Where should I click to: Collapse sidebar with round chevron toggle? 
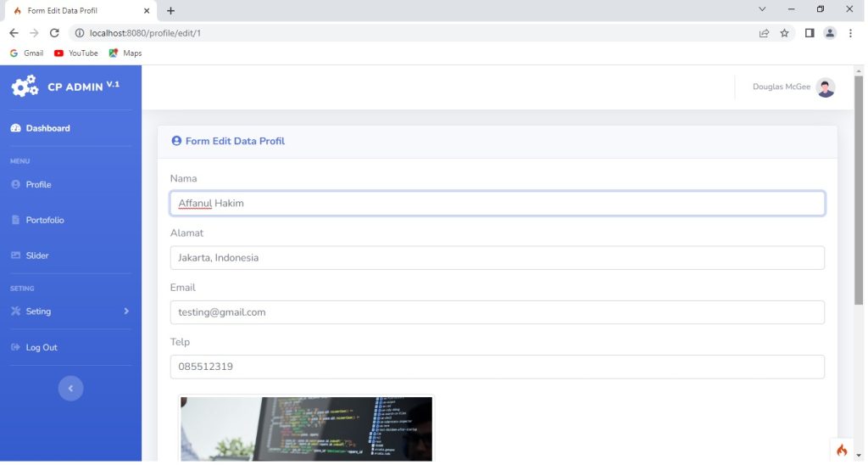point(70,388)
